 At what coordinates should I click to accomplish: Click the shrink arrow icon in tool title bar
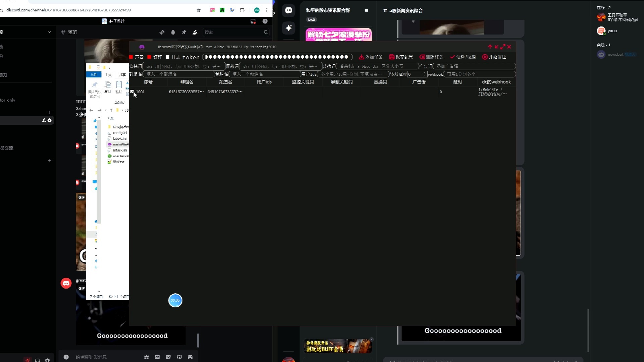496,47
